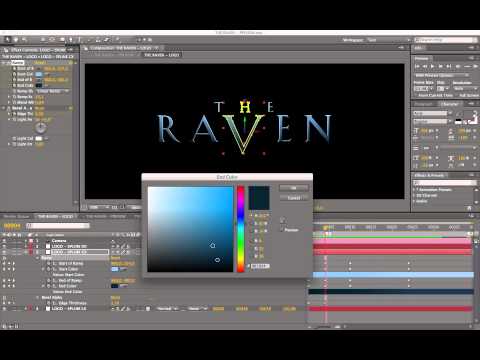Click the hue slider in End Color dialog
Image resolution: width=480 pixels, height=360 pixels.
click(x=241, y=229)
